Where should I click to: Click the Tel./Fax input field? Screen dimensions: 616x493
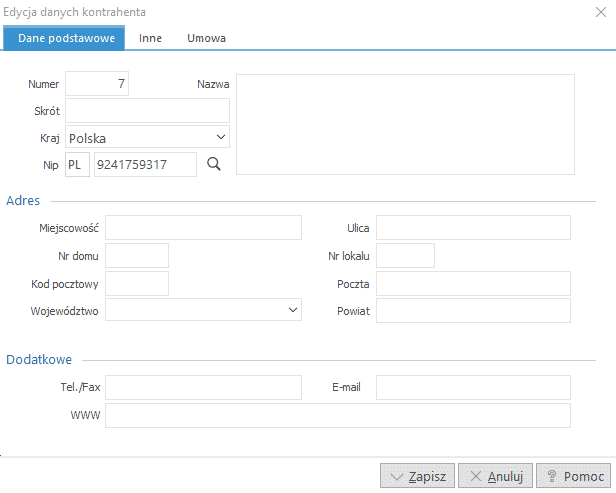click(x=204, y=387)
